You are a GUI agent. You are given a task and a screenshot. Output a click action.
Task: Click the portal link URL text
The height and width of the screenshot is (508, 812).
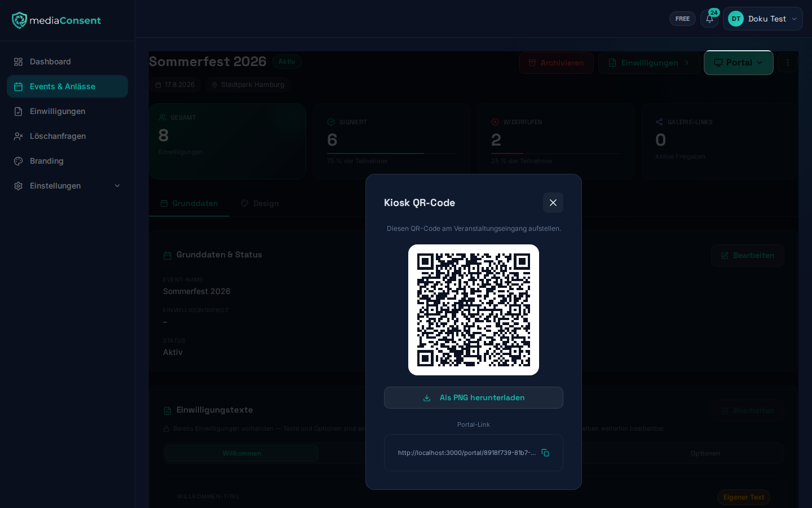pyautogui.click(x=467, y=453)
